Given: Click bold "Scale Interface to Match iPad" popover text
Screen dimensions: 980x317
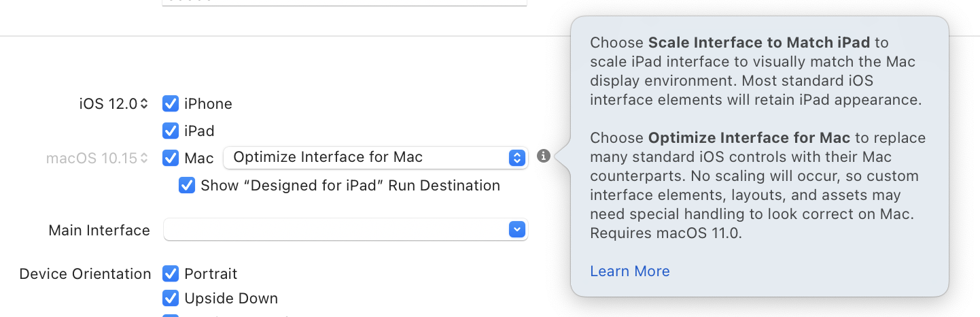Looking at the screenshot, I should pyautogui.click(x=758, y=43).
